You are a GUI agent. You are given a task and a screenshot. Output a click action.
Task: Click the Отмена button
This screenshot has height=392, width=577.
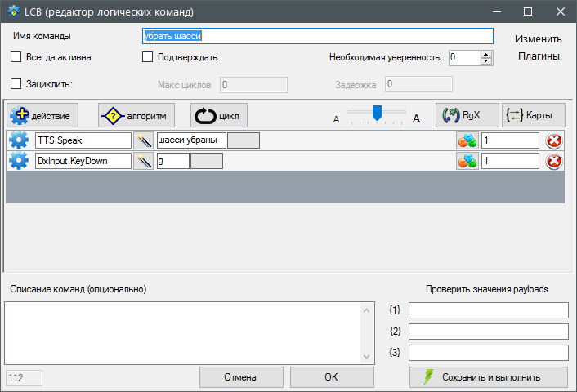241,377
